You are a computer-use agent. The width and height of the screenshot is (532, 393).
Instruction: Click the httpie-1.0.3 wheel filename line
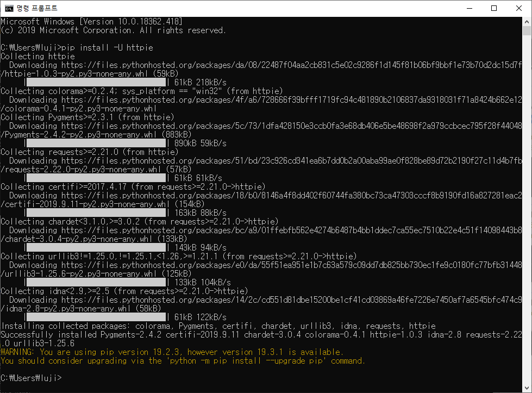(90, 73)
